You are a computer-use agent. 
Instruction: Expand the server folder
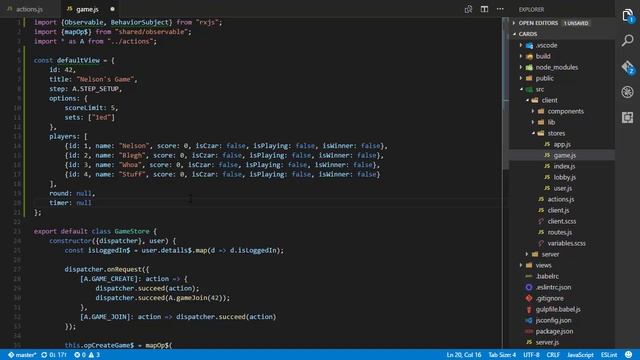point(550,254)
